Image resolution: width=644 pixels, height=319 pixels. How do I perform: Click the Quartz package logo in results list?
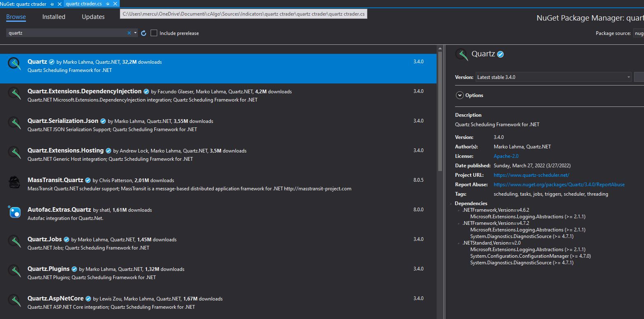click(14, 64)
